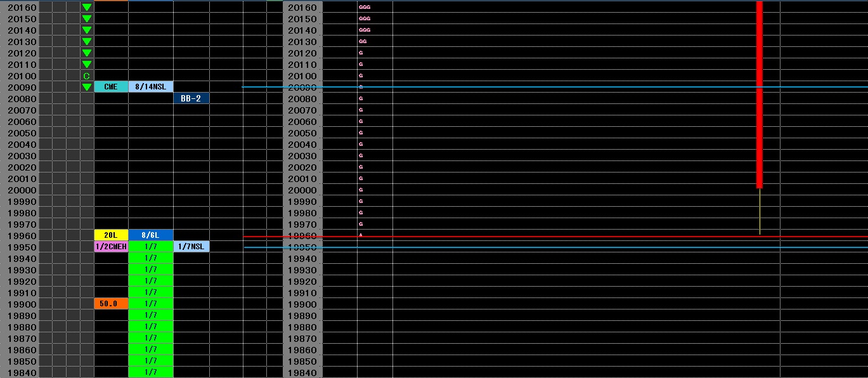The width and height of the screenshot is (868, 378).
Task: Click the G profile letter at 19980
Action: click(x=361, y=213)
